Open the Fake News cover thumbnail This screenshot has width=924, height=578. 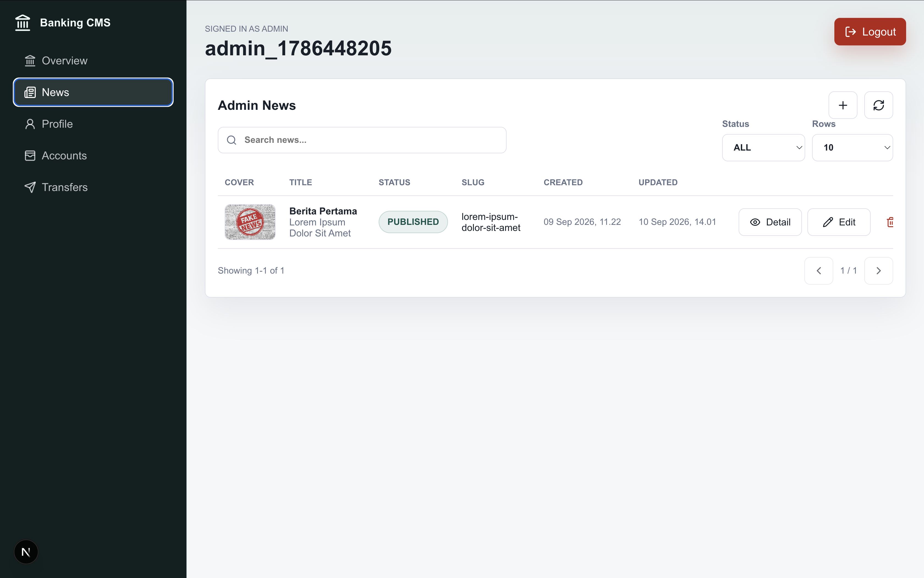click(250, 222)
